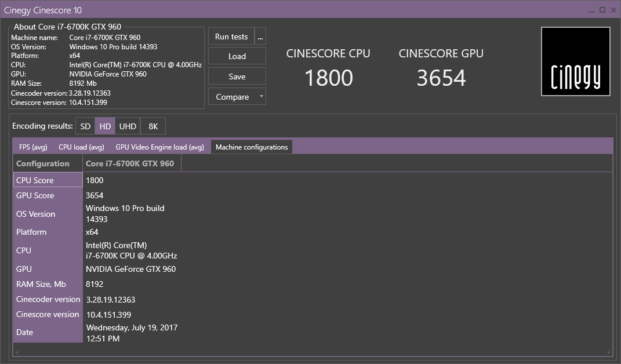Viewport: 621px width, 364px height.
Task: Click the 3.28.19.12363 table cell
Action: click(111, 300)
